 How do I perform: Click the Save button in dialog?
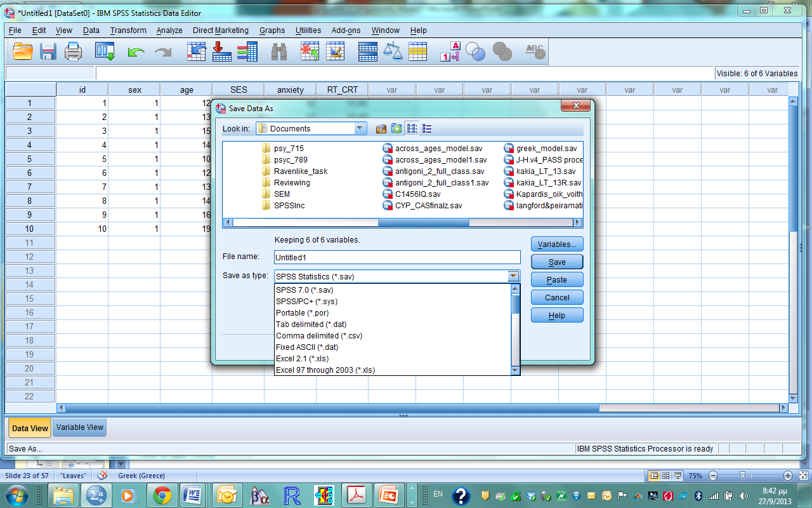pos(557,262)
